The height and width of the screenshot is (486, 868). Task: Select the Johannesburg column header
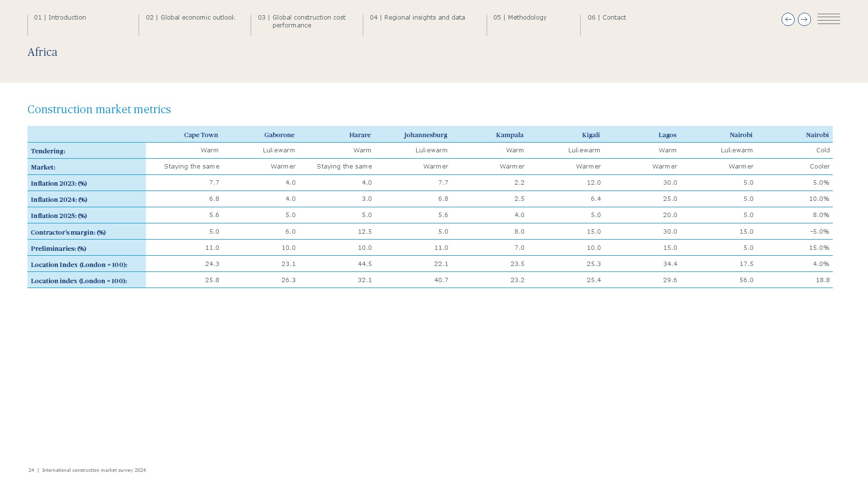425,135
